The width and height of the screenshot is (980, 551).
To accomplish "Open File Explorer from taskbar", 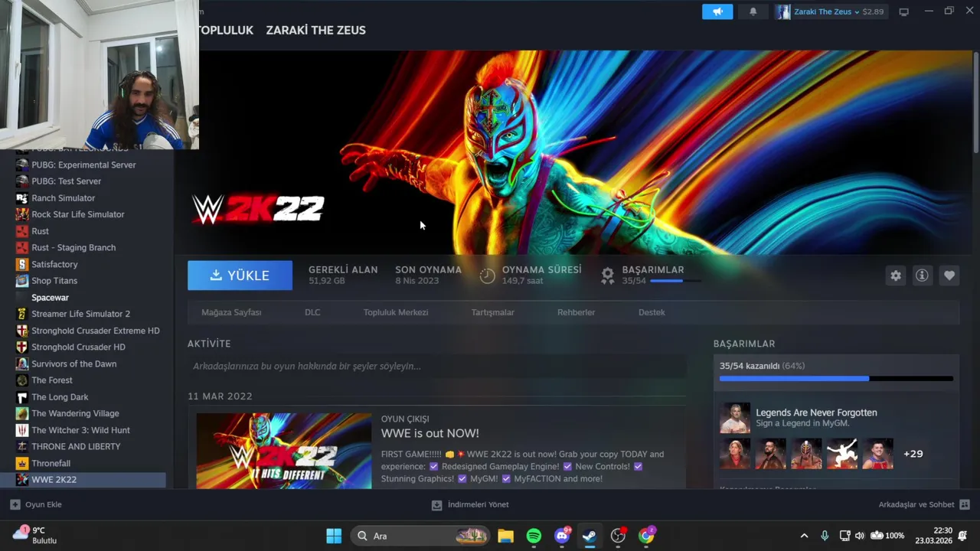I will (x=505, y=536).
